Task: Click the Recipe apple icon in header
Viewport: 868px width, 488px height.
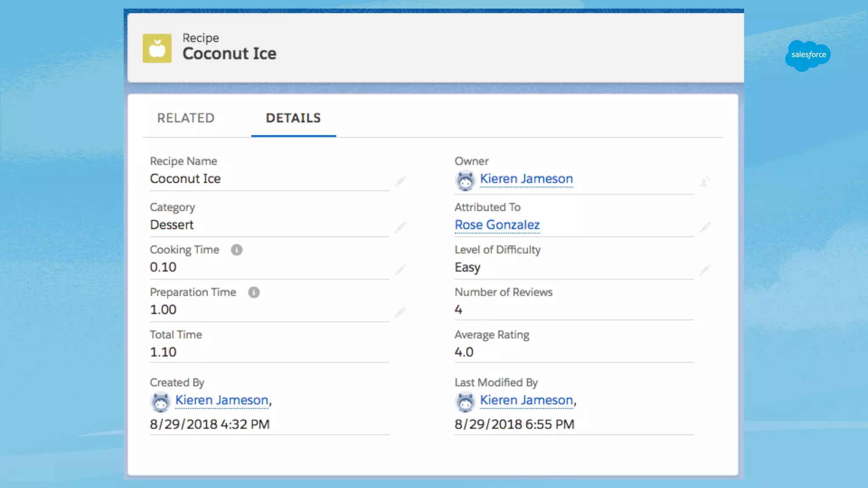Action: [x=157, y=48]
